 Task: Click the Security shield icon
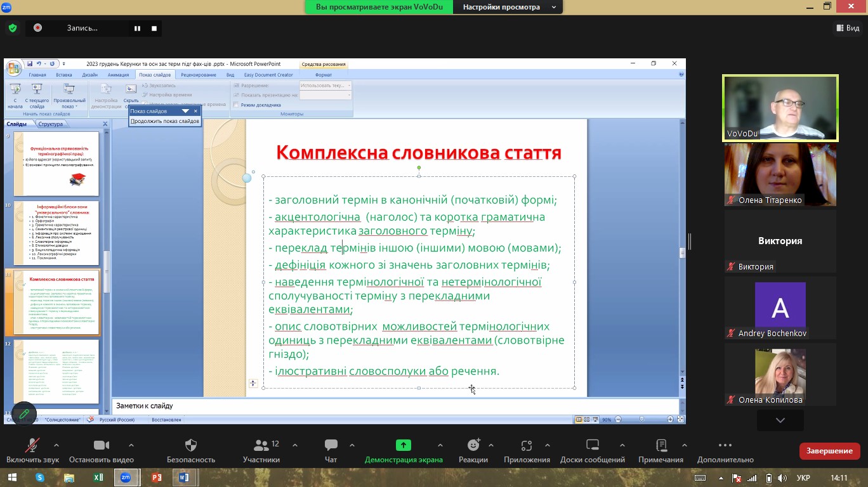pyautogui.click(x=191, y=445)
